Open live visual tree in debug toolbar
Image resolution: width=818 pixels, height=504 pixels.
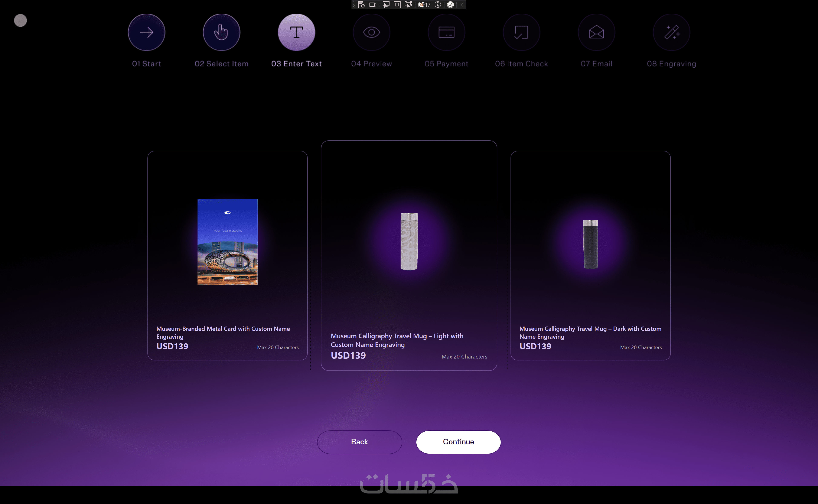pos(362,5)
